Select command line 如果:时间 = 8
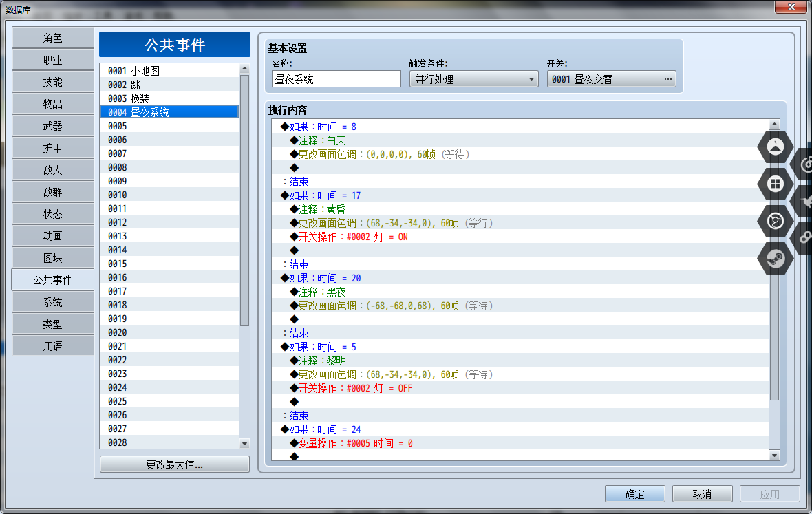The height and width of the screenshot is (514, 812). pyautogui.click(x=520, y=127)
